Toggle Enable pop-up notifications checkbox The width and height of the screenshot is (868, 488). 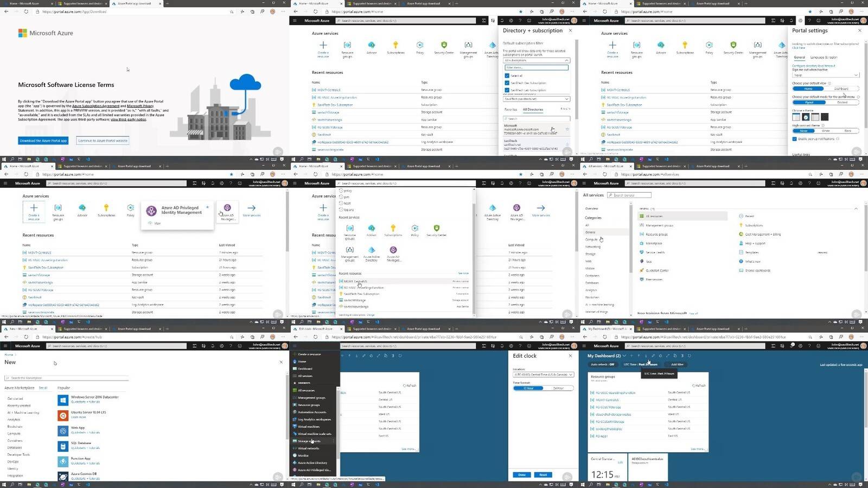(795, 139)
